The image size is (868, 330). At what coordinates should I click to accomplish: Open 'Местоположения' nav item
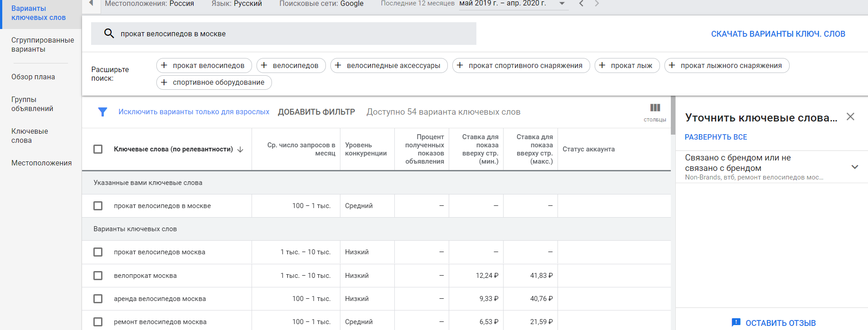tap(41, 163)
